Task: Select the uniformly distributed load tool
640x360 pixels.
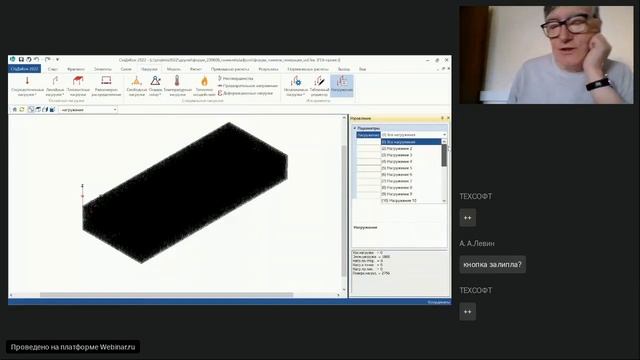Action: [x=106, y=86]
